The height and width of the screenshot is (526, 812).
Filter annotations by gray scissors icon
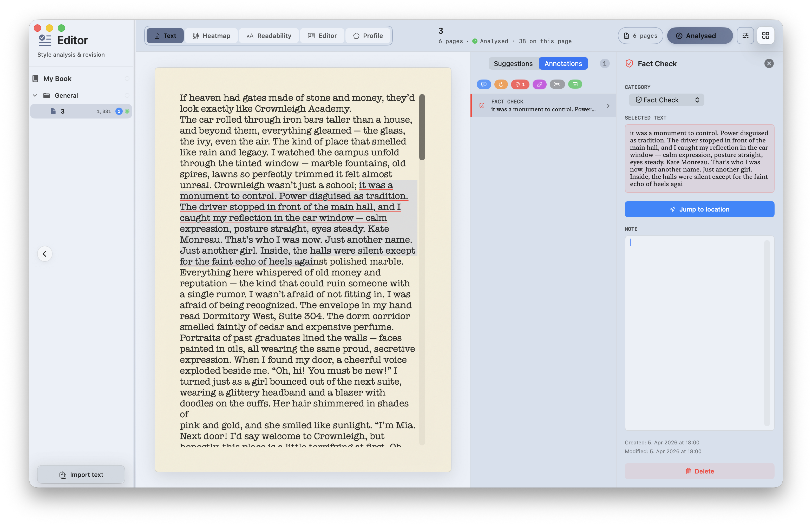pyautogui.click(x=557, y=84)
